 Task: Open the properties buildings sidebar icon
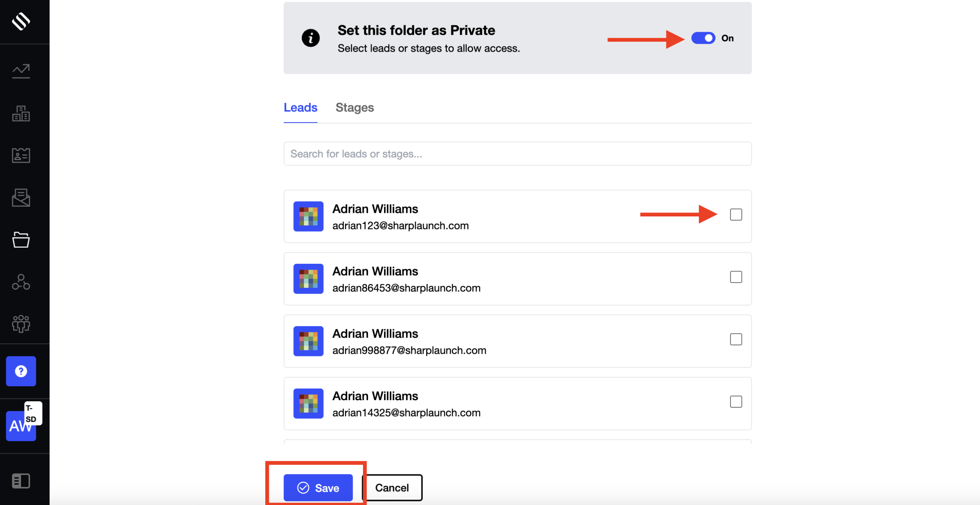click(x=21, y=114)
